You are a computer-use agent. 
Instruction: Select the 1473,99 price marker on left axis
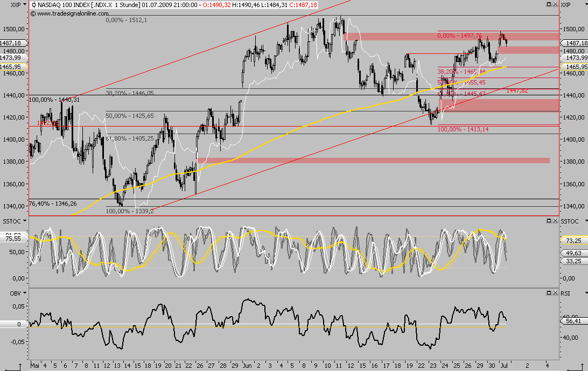coord(13,58)
